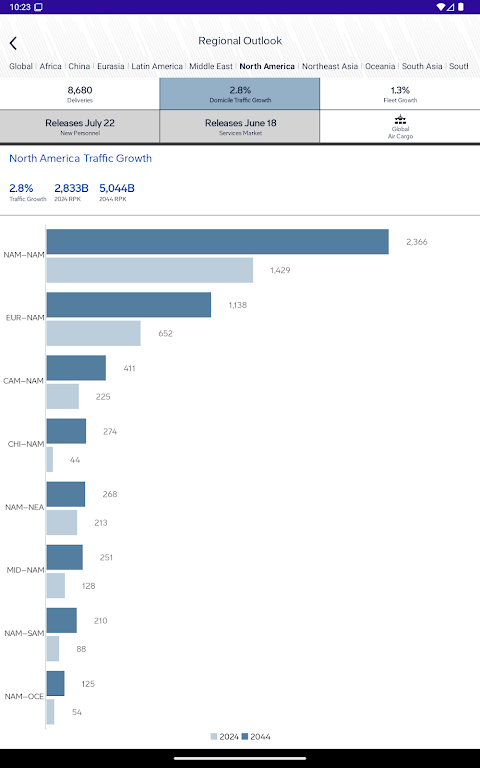Tap Releases June 18 Services Market tile

pyautogui.click(x=240, y=126)
